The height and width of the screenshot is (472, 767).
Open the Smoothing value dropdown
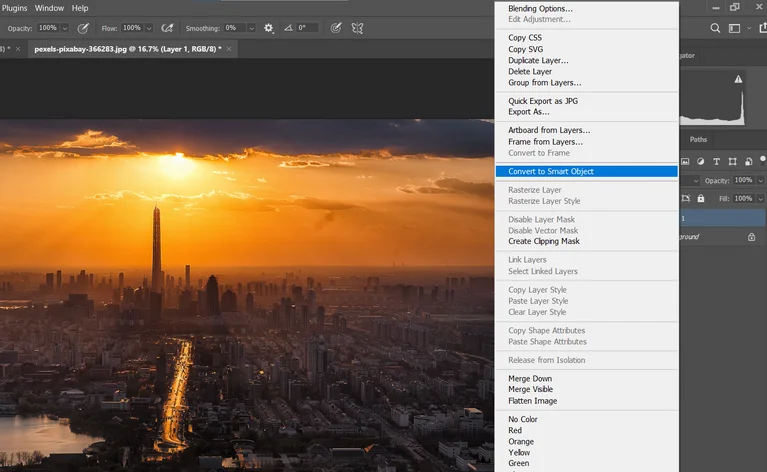coord(250,28)
